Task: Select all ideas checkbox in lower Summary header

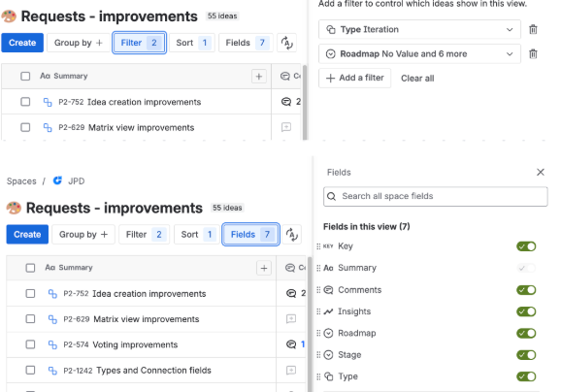Action: (30, 268)
